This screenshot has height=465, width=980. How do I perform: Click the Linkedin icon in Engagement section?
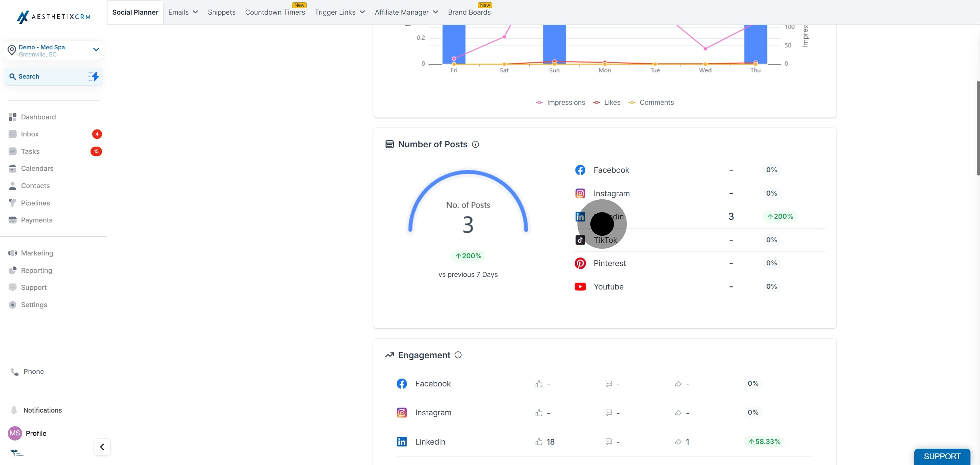pos(402,442)
